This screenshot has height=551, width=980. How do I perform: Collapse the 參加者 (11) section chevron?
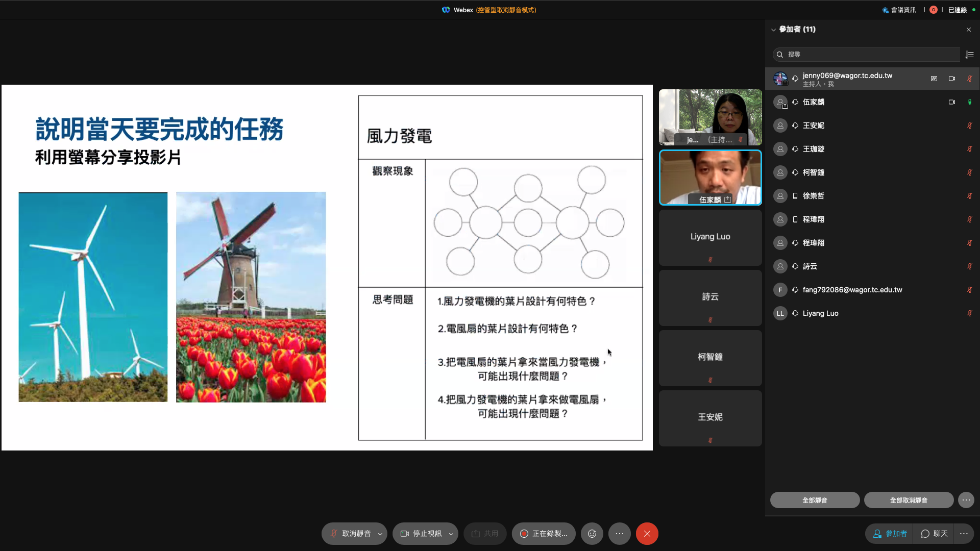tap(773, 30)
